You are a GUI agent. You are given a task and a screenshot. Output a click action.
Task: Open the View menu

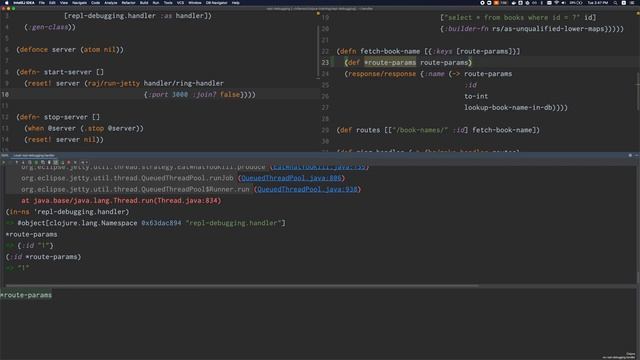coord(64,3)
